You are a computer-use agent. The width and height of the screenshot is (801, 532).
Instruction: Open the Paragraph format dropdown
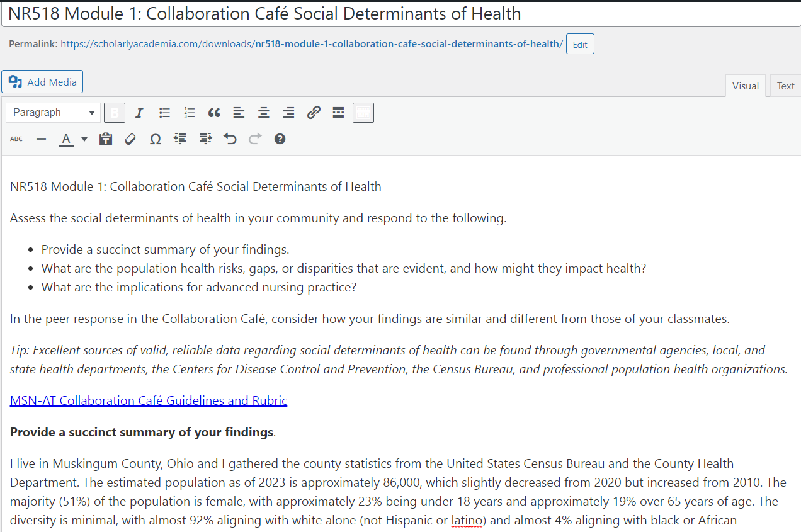click(54, 113)
